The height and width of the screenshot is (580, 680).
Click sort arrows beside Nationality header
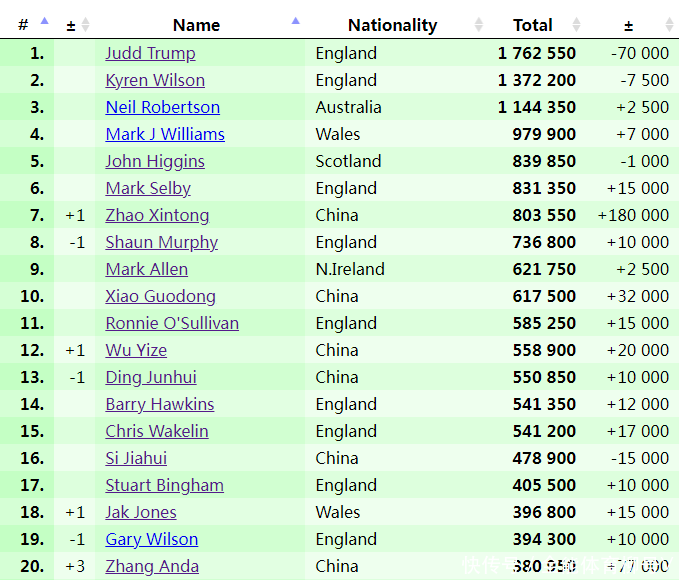pyautogui.click(x=479, y=25)
